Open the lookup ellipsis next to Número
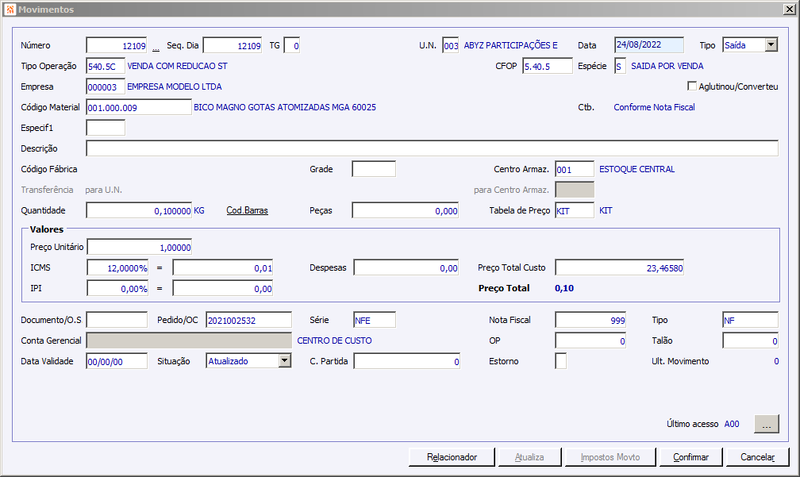 click(x=156, y=48)
